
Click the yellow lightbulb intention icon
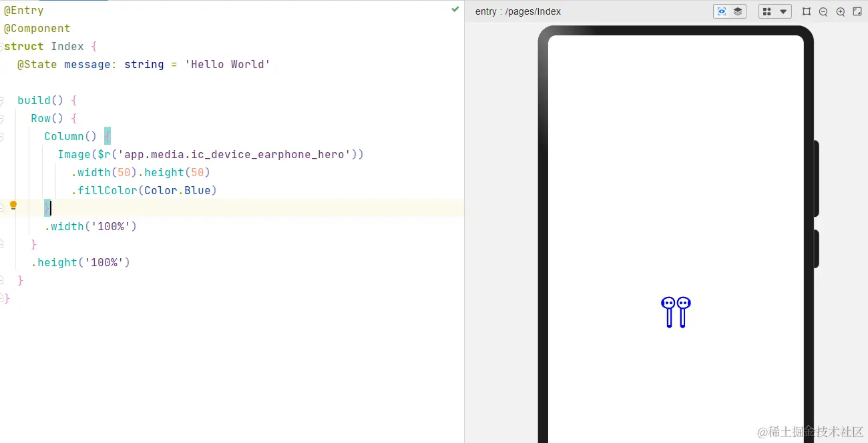click(13, 205)
